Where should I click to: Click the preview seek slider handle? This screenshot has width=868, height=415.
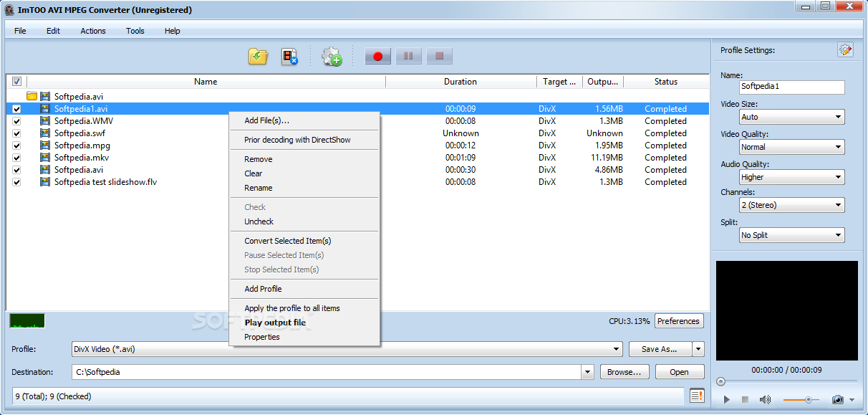tap(721, 381)
